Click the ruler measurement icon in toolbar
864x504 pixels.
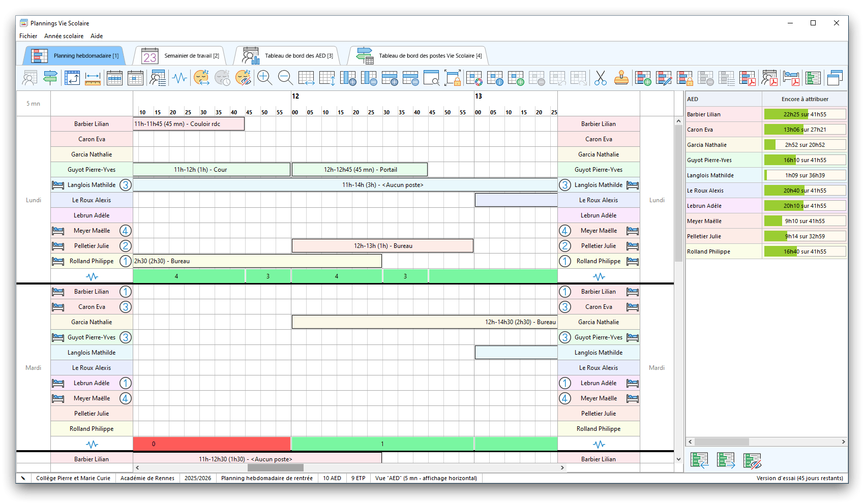(93, 78)
